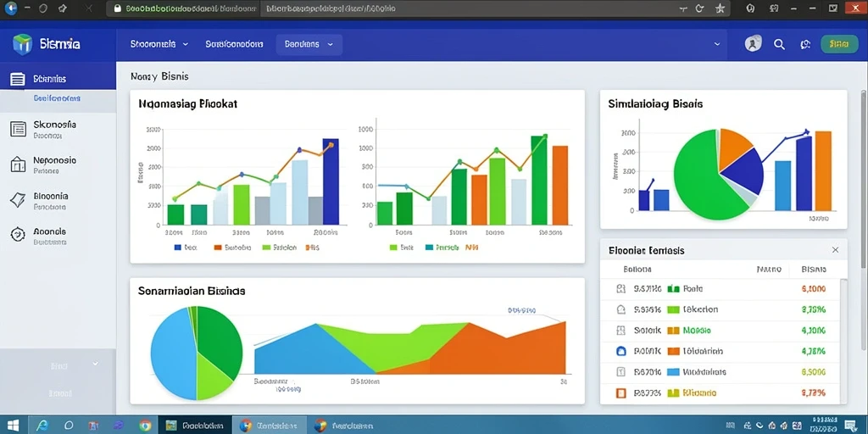This screenshot has height=434, width=868.
Task: Click the blue legend swatch under first chart
Action: (x=178, y=248)
